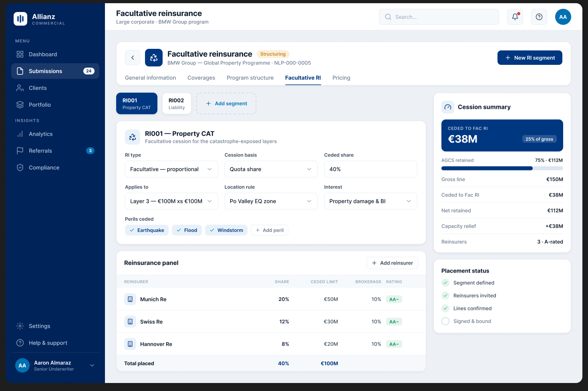This screenshot has width=588, height=391.
Task: Click the Analytics bar chart icon
Action: [20, 134]
